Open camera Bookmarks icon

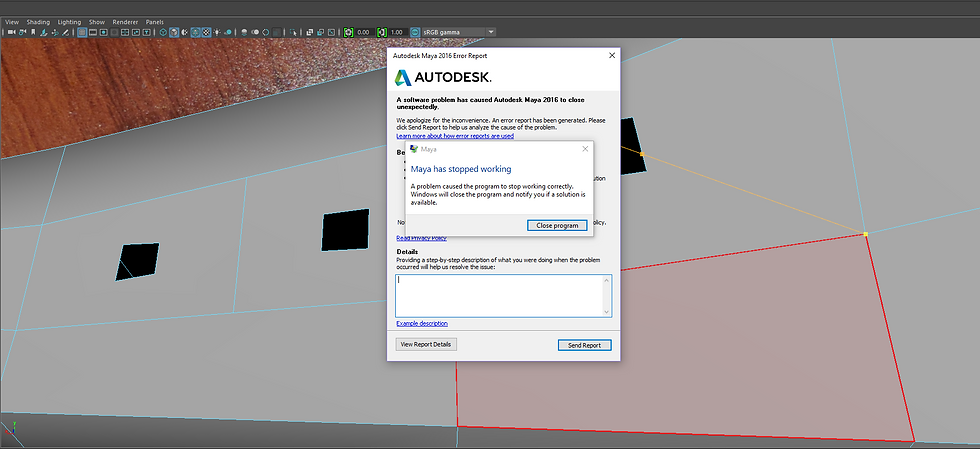tap(33, 31)
